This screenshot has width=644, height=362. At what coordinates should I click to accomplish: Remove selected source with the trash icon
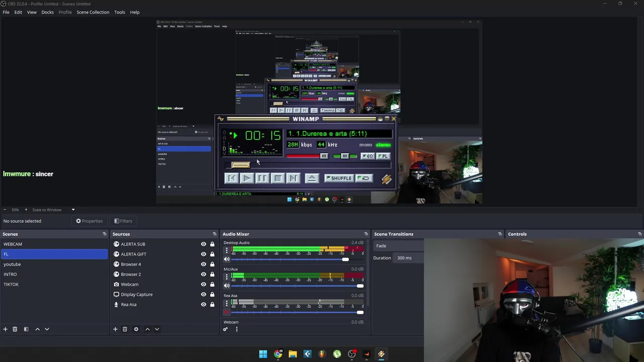click(125, 329)
